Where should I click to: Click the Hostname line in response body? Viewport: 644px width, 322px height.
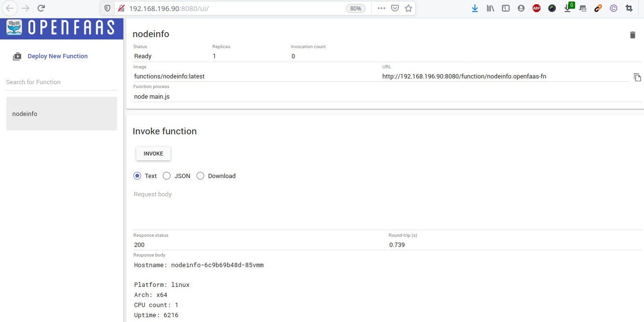[x=199, y=265]
